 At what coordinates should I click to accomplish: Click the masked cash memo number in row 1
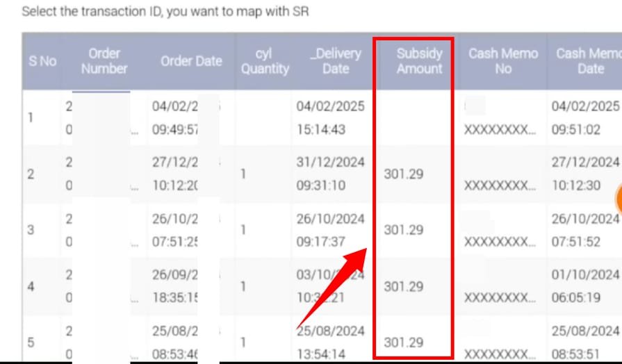(x=500, y=129)
